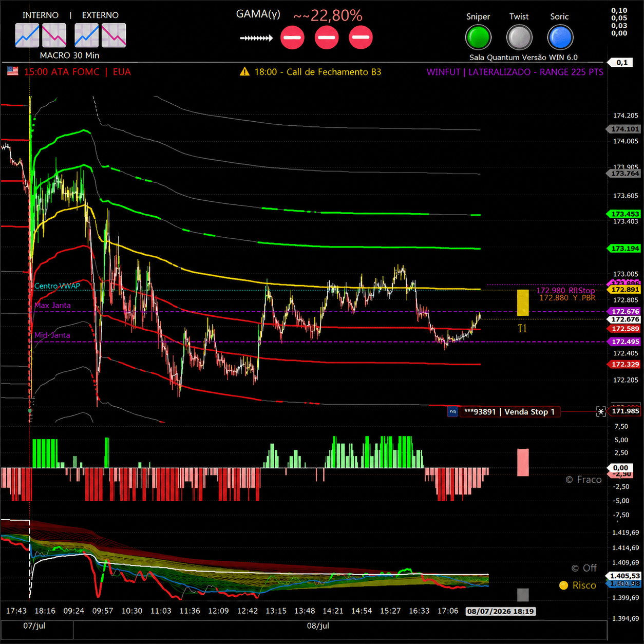This screenshot has width=644, height=644.
Task: Click the yellow warning triangle icon
Action: pos(244,71)
